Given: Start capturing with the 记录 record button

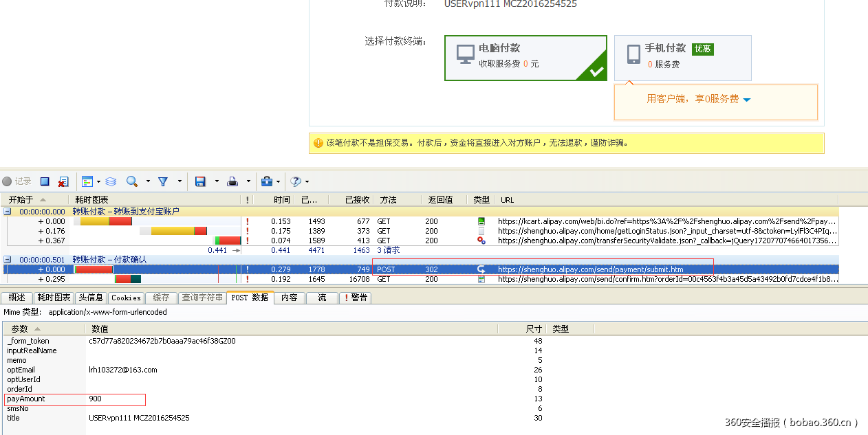Looking at the screenshot, I should point(15,181).
